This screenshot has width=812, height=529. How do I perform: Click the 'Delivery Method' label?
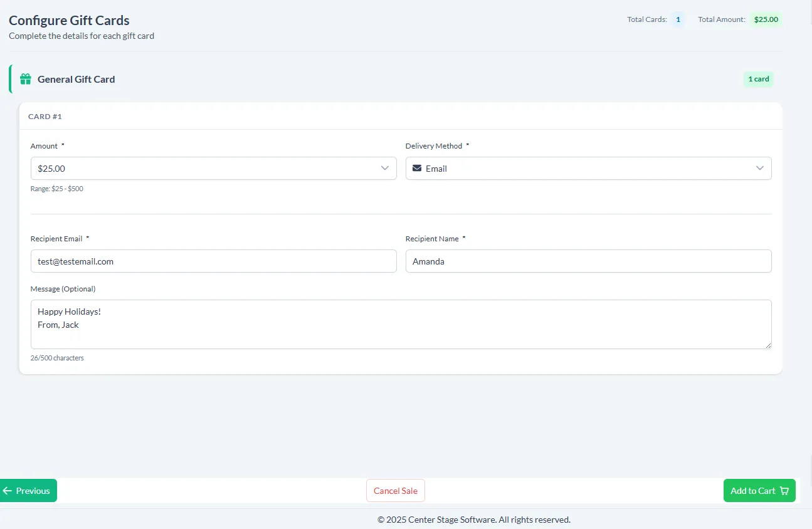(x=434, y=146)
